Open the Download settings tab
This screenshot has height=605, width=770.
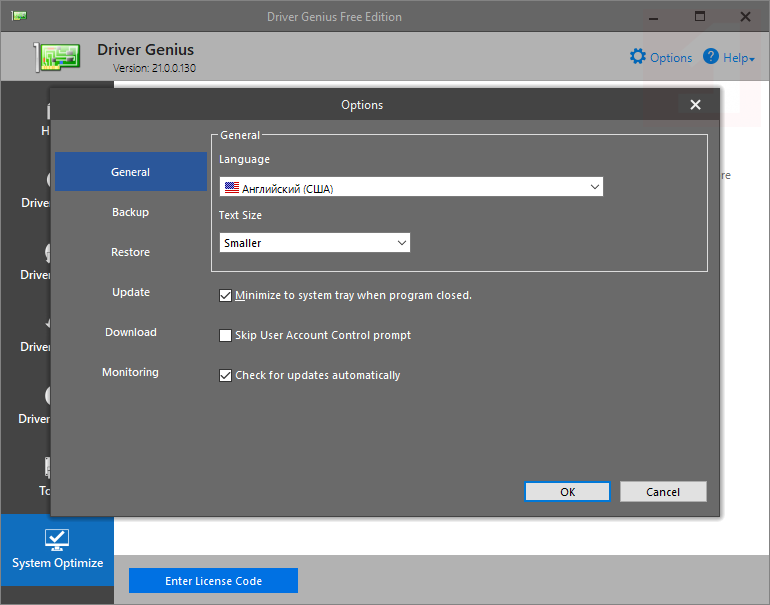click(130, 332)
